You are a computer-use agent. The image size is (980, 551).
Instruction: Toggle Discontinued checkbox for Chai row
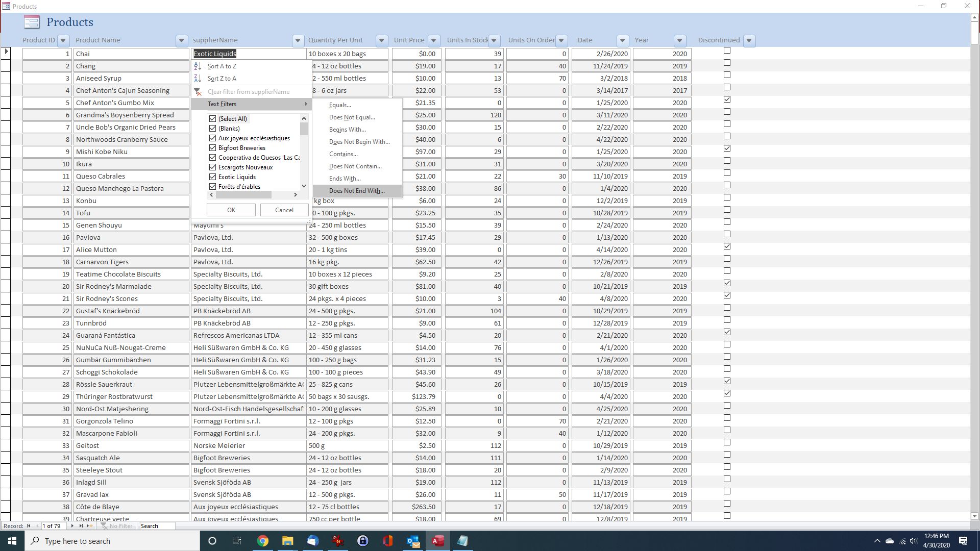pyautogui.click(x=727, y=51)
